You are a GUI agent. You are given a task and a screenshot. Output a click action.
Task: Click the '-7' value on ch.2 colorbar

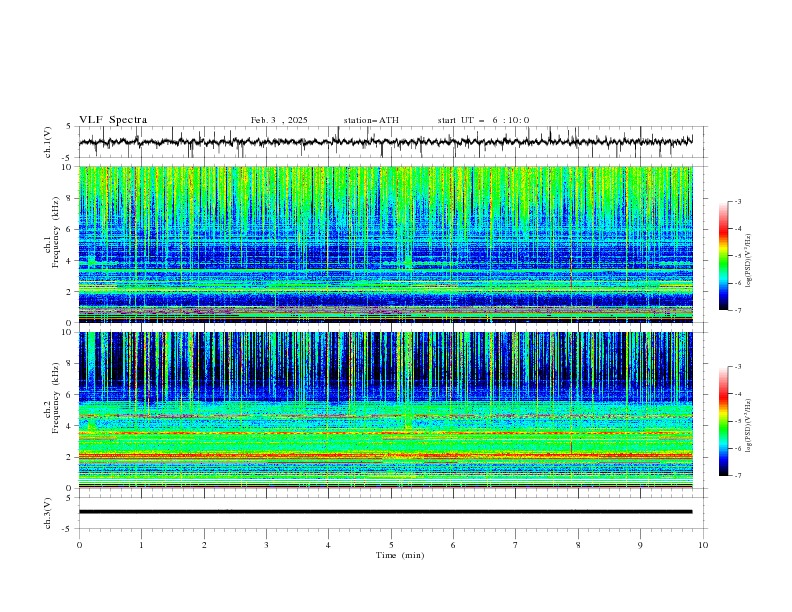pyautogui.click(x=737, y=475)
